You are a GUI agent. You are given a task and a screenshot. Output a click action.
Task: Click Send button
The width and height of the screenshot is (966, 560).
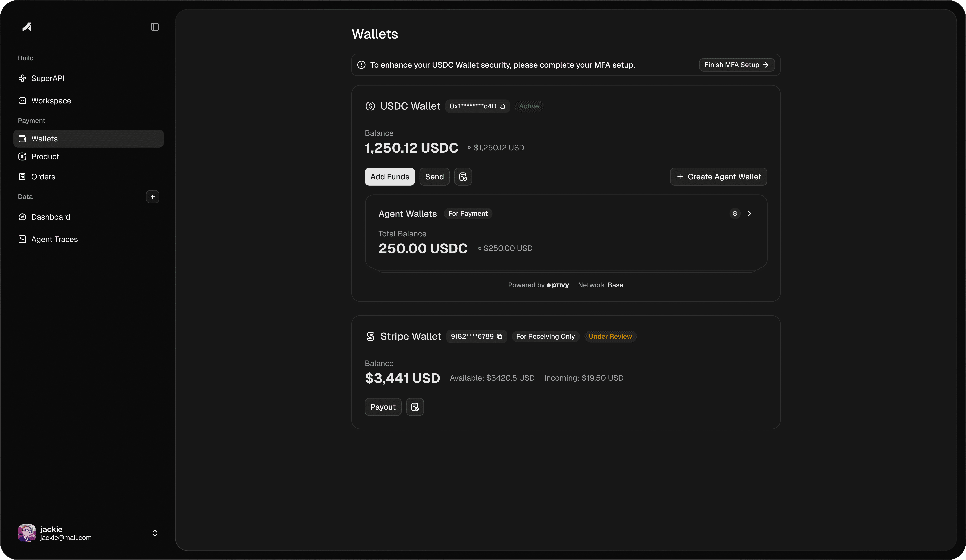pyautogui.click(x=434, y=177)
